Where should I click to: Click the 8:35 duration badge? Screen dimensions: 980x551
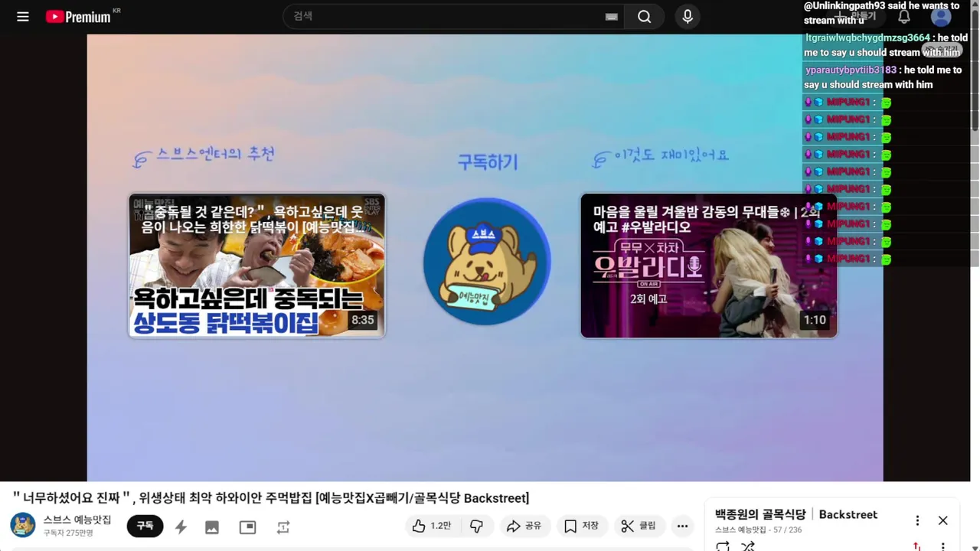coord(363,320)
